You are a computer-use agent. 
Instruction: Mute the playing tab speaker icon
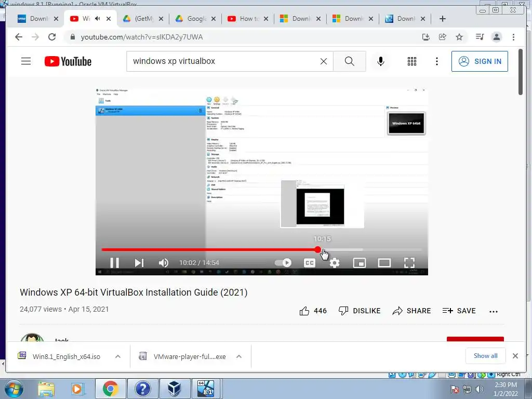coord(98,18)
